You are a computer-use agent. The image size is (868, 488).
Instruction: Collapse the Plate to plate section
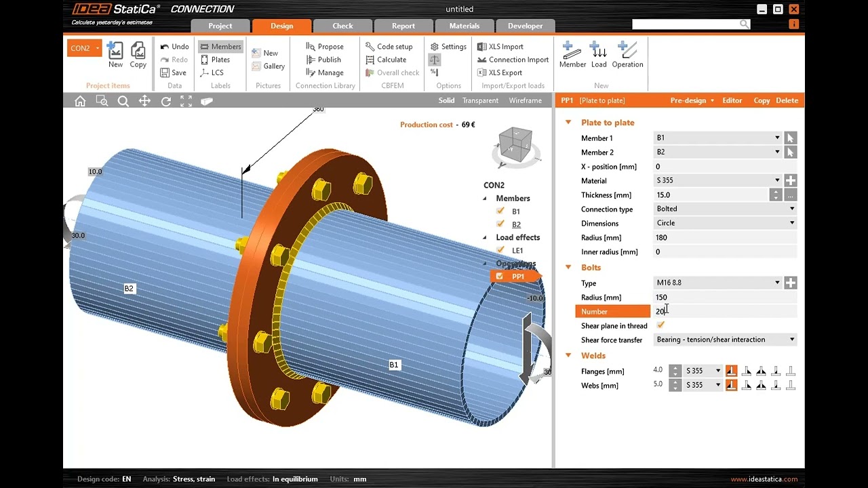(568, 123)
